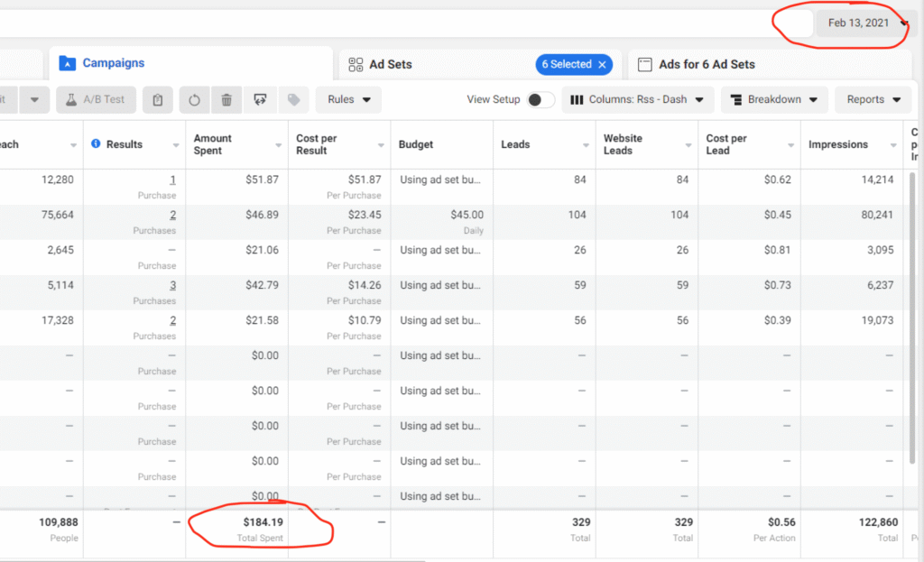Toggle the View Setup switch

click(541, 99)
